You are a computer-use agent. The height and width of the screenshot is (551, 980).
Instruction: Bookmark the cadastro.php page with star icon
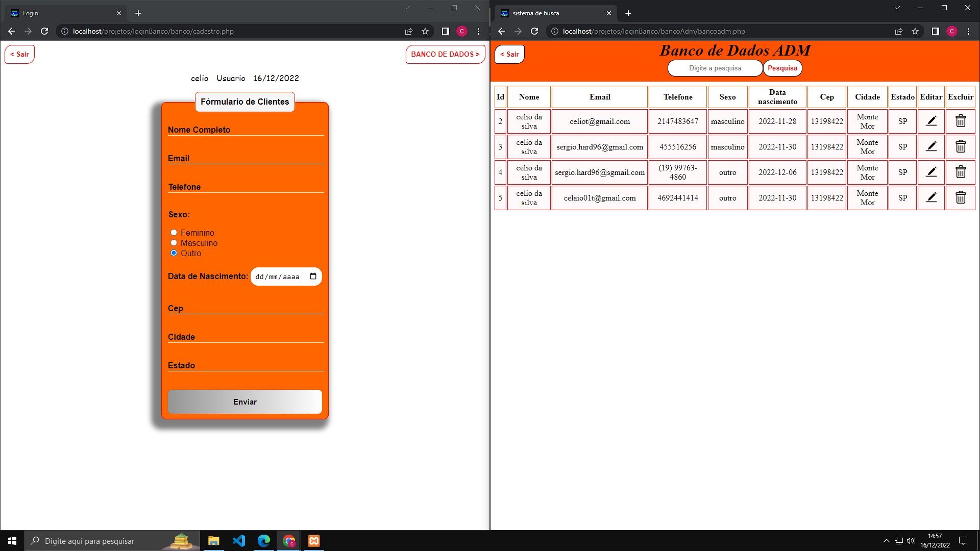click(x=425, y=31)
